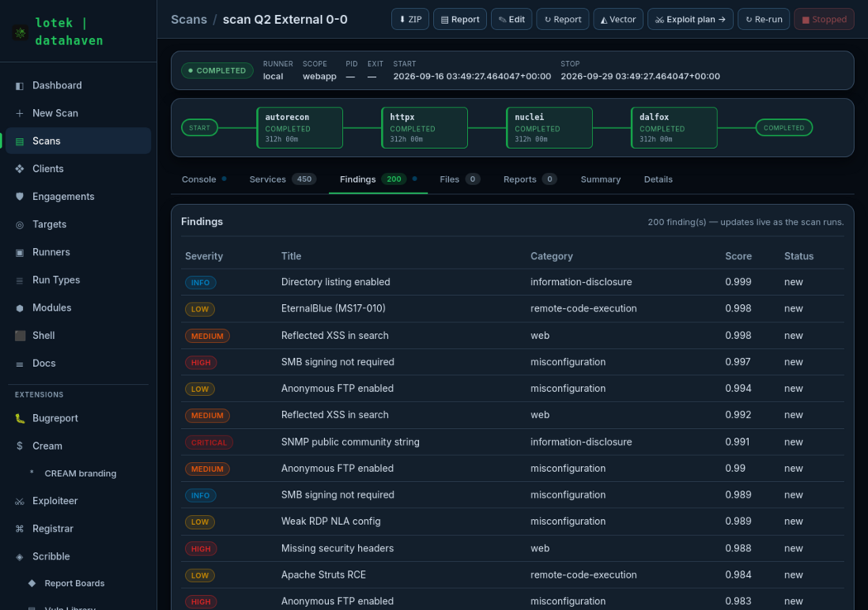The width and height of the screenshot is (868, 610).
Task: Open the Vector view button
Action: coord(618,19)
